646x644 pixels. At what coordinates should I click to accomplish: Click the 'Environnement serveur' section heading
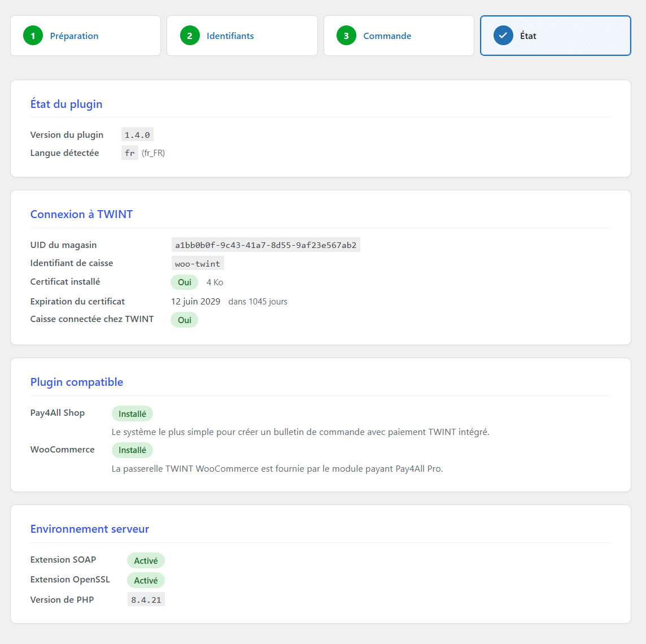[x=90, y=529]
